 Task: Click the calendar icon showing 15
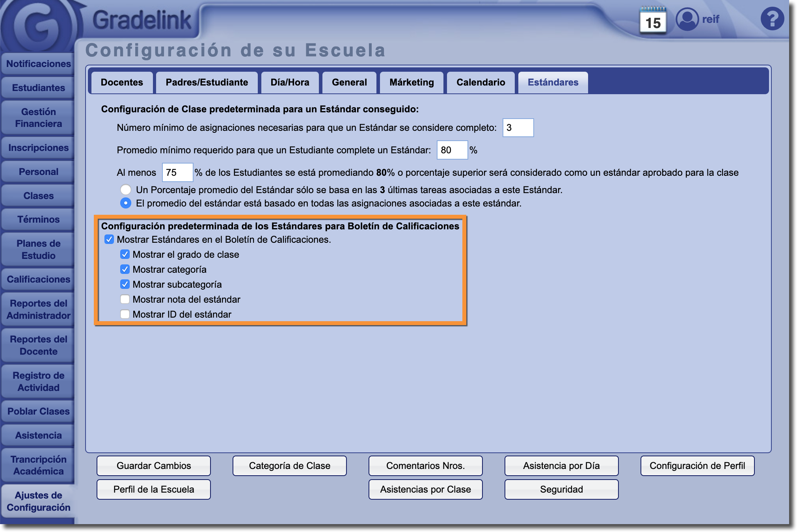(x=653, y=20)
